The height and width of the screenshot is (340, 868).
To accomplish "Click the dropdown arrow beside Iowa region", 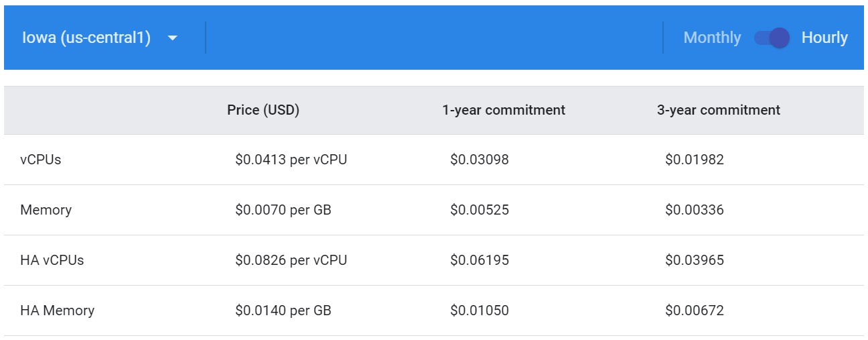I will coord(173,38).
